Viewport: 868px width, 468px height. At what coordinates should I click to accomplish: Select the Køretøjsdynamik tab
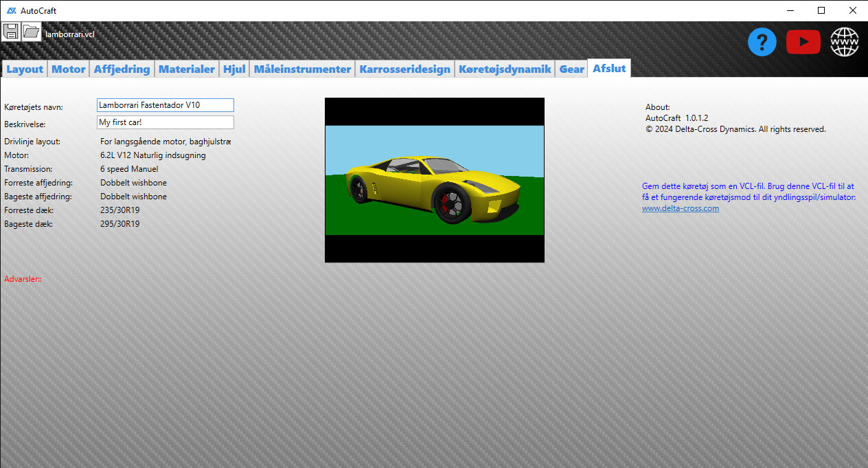[x=505, y=69]
